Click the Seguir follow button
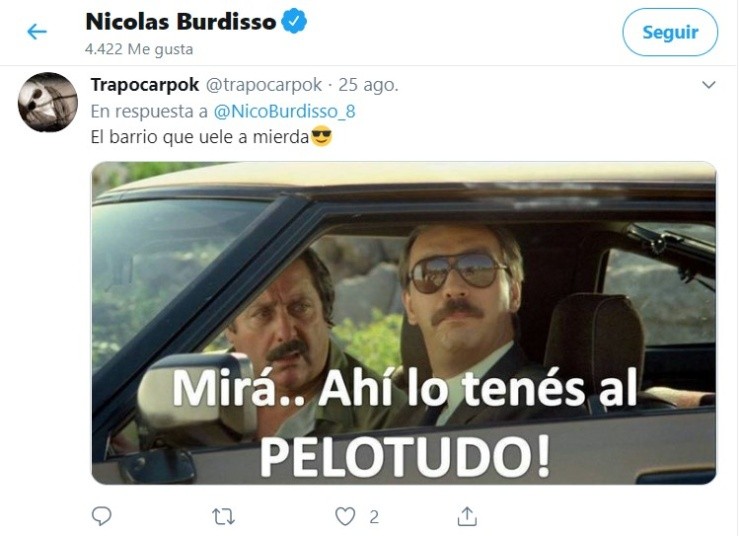The height and width of the screenshot is (536, 740). click(670, 32)
